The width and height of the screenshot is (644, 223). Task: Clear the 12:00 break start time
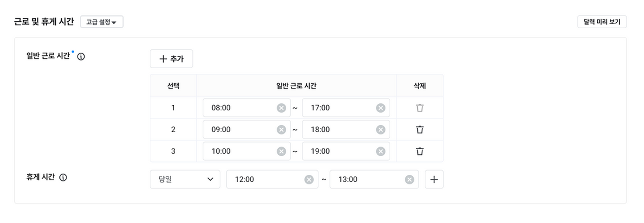309,180
